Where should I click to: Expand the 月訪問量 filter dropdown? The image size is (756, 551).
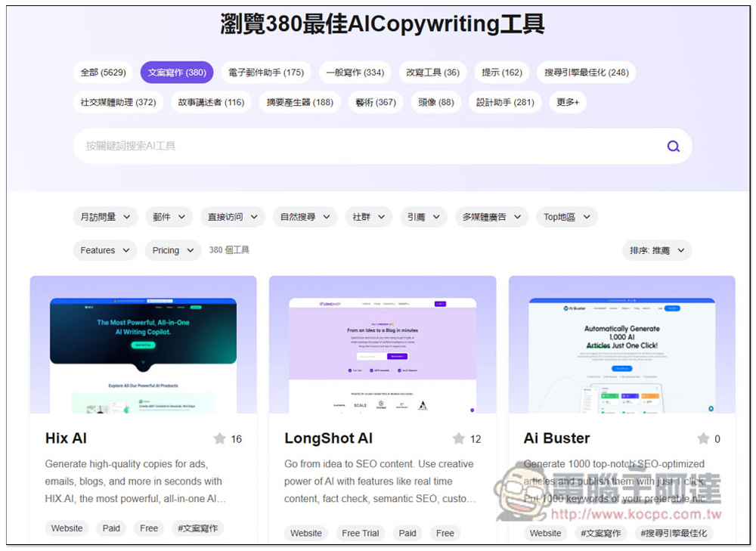[x=106, y=217]
